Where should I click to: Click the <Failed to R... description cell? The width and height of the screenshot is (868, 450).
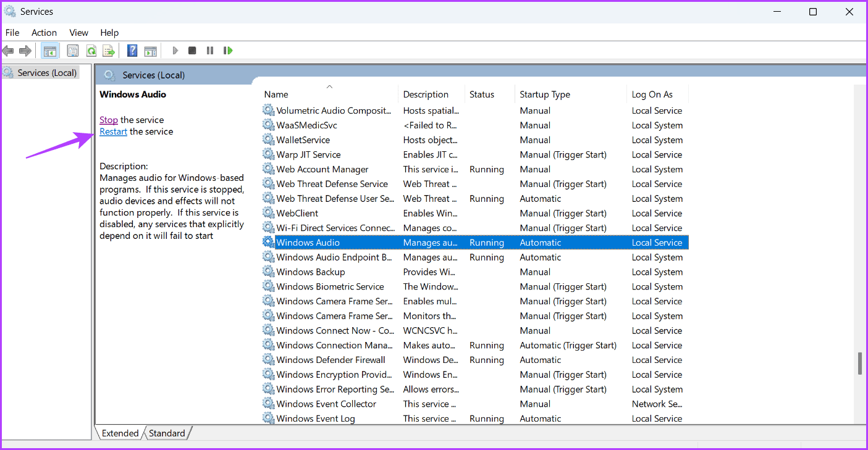[x=431, y=125]
